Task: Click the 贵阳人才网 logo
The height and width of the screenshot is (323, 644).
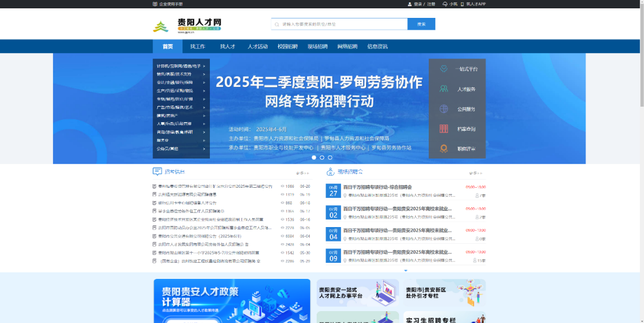Action: pyautogui.click(x=187, y=25)
